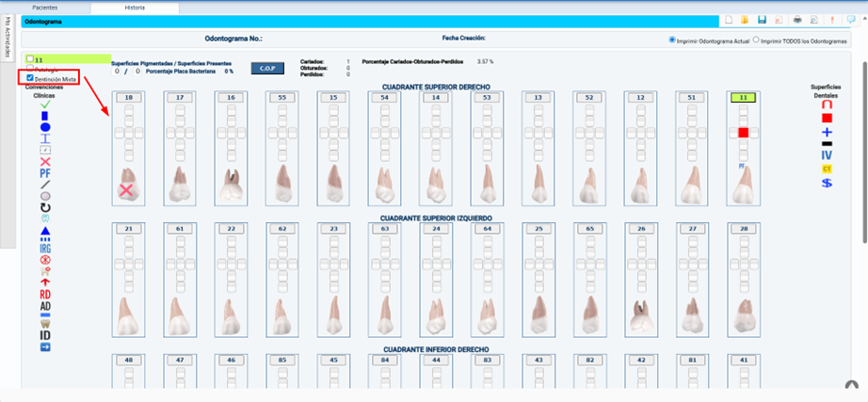Image resolution: width=868 pixels, height=402 pixels.
Task: Click the printer icon in toolbar
Action: (797, 20)
